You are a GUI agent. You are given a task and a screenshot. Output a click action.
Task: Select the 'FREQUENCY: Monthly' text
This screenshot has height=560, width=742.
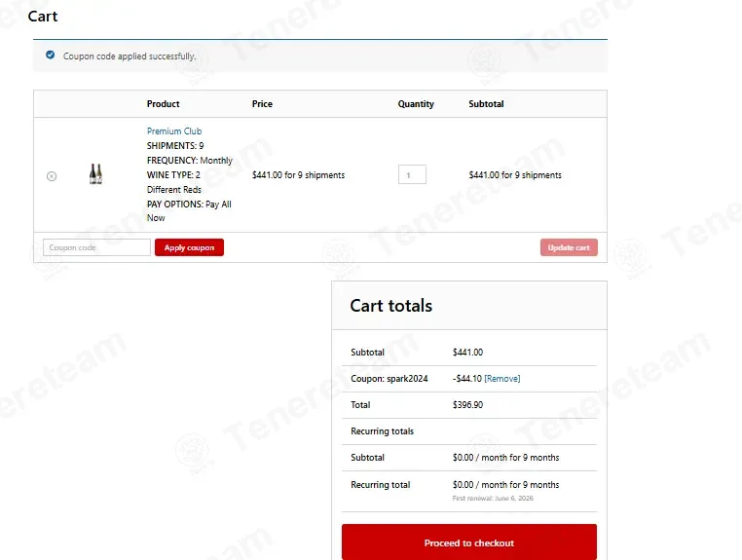point(189,161)
